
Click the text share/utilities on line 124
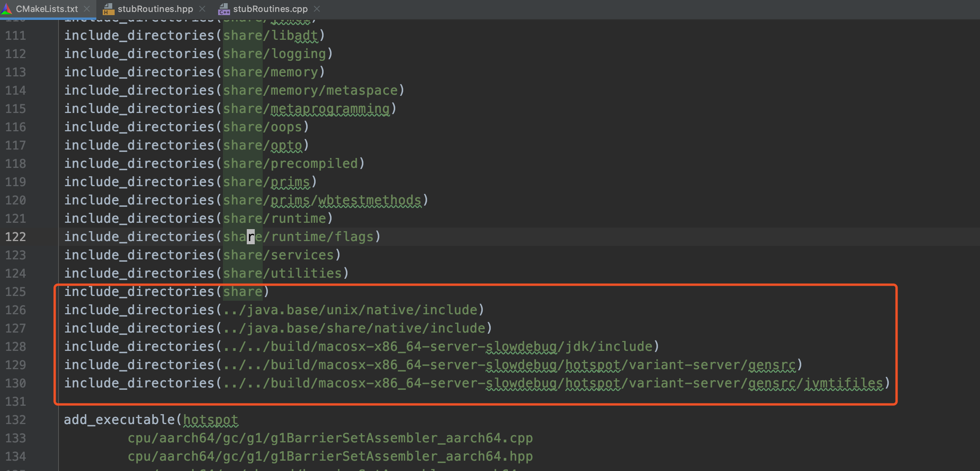pyautogui.click(x=282, y=273)
